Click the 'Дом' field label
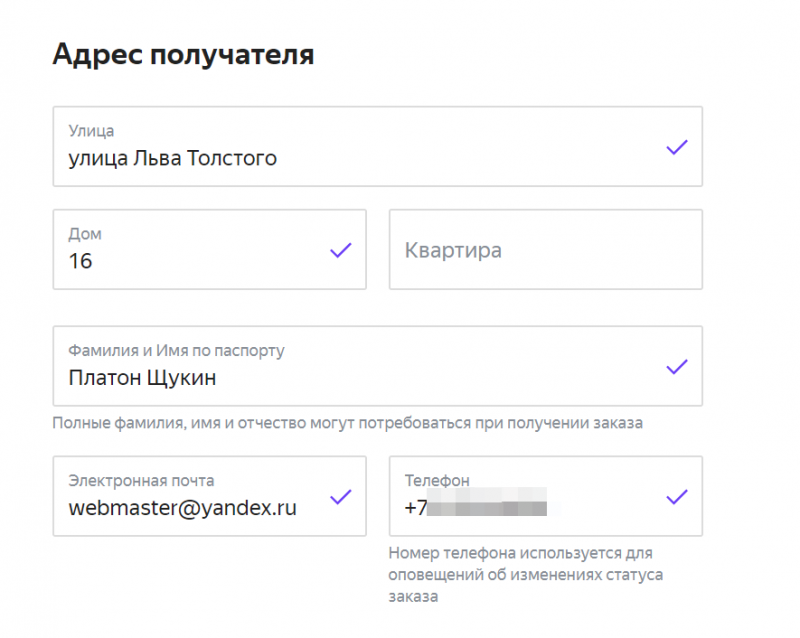800x638 pixels. [85, 234]
